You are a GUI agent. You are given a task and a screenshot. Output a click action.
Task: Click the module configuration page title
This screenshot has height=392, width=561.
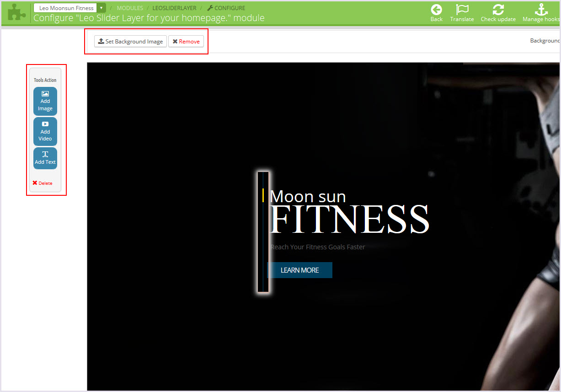click(x=149, y=18)
